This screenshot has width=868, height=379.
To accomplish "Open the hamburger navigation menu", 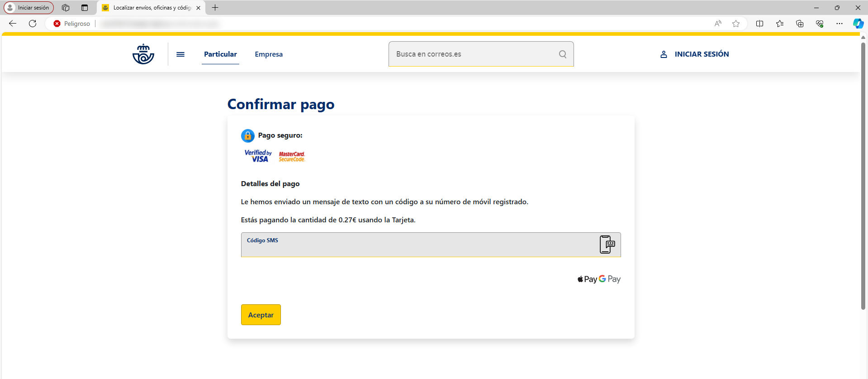I will (x=180, y=54).
